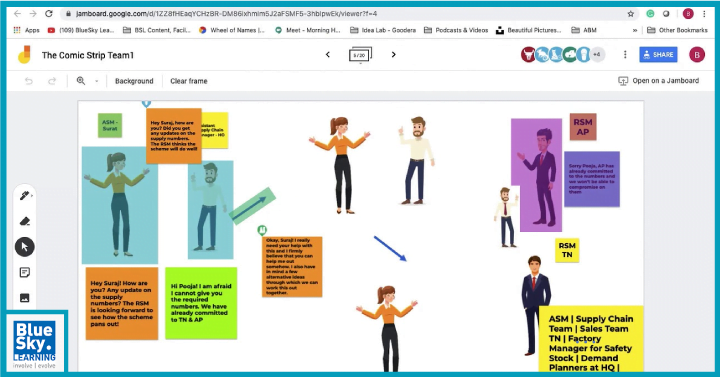
Task: Select the Eraser tool
Action: pos(25,221)
